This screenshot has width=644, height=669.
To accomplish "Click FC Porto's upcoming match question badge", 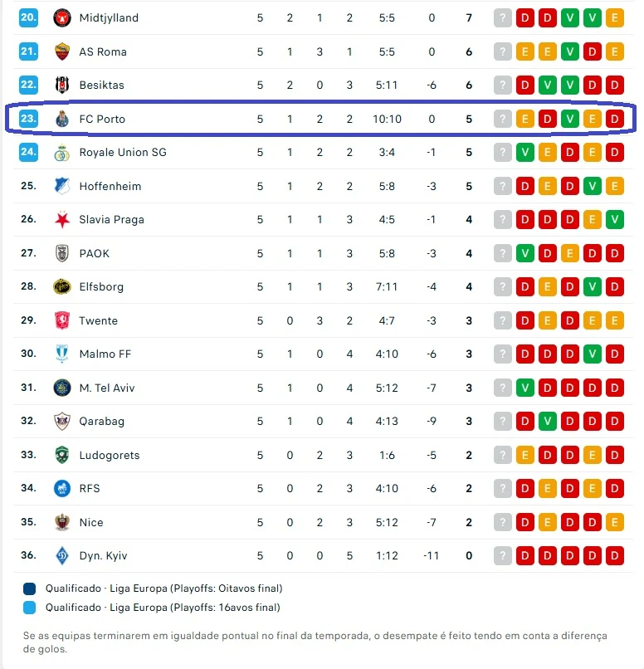I will [x=503, y=119].
